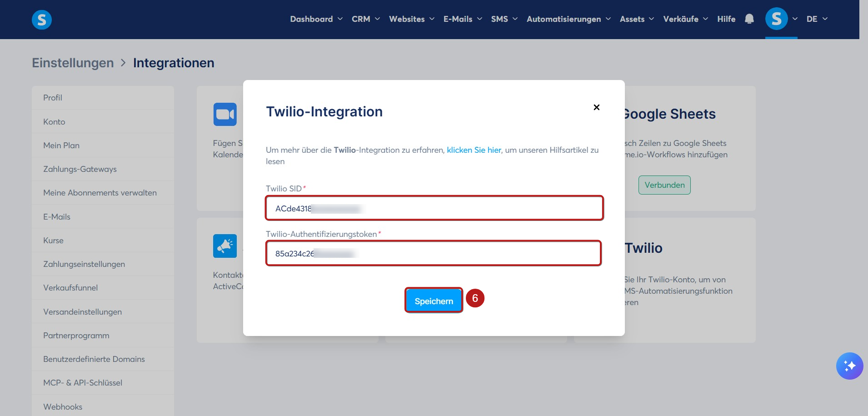Expand the Assets dropdown menu
Image resolution: width=868 pixels, height=416 pixels.
(637, 19)
